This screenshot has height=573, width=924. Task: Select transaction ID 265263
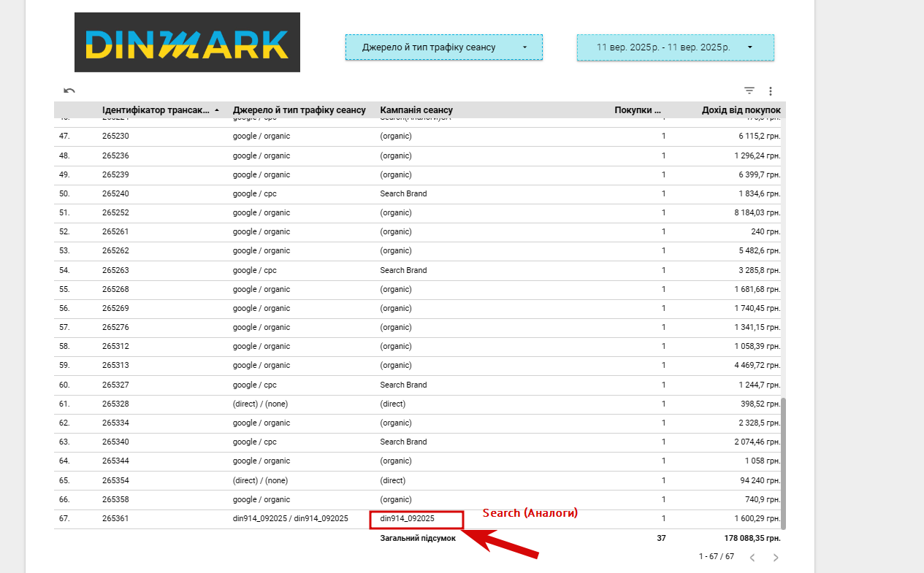115,270
